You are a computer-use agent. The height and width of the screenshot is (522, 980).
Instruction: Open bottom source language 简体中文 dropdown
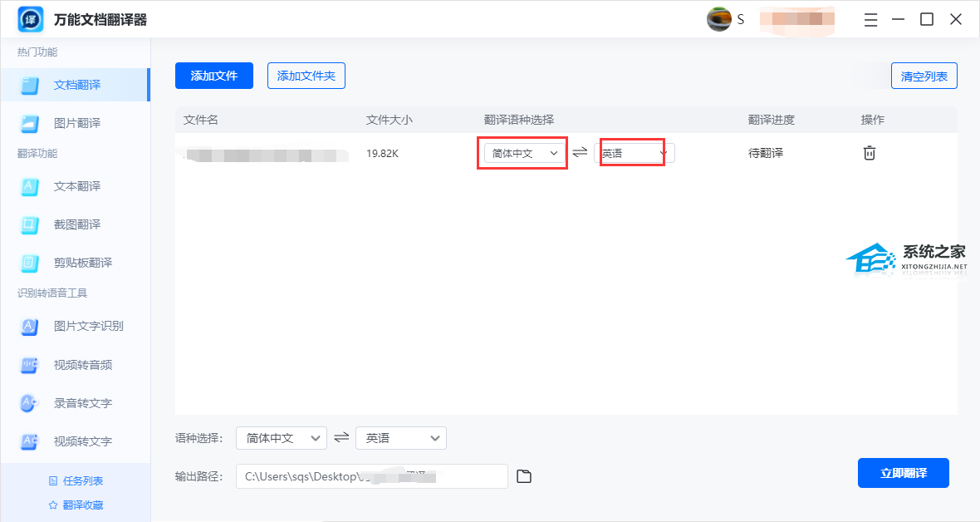coord(282,438)
